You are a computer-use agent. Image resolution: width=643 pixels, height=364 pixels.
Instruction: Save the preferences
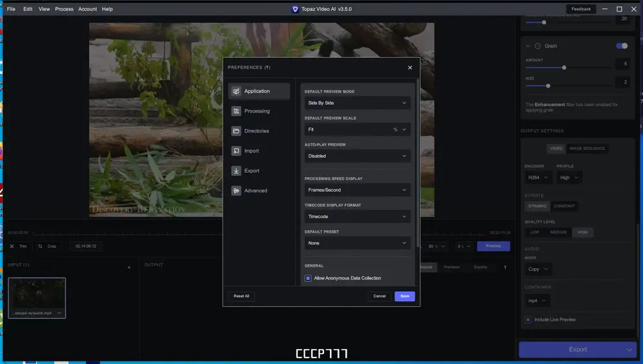tap(404, 296)
